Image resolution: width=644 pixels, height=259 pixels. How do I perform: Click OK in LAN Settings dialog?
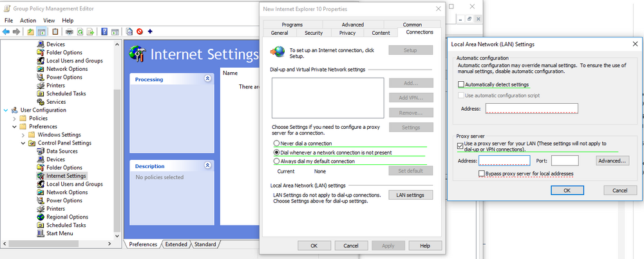coord(567,190)
